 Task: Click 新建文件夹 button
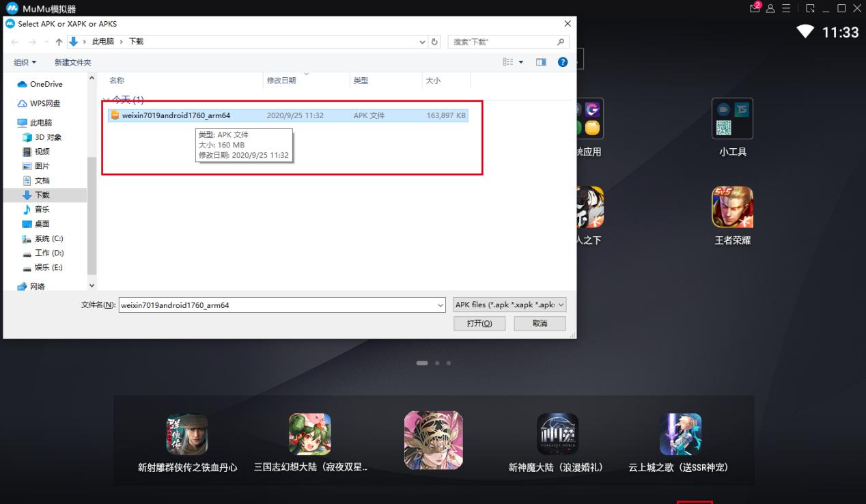[73, 62]
